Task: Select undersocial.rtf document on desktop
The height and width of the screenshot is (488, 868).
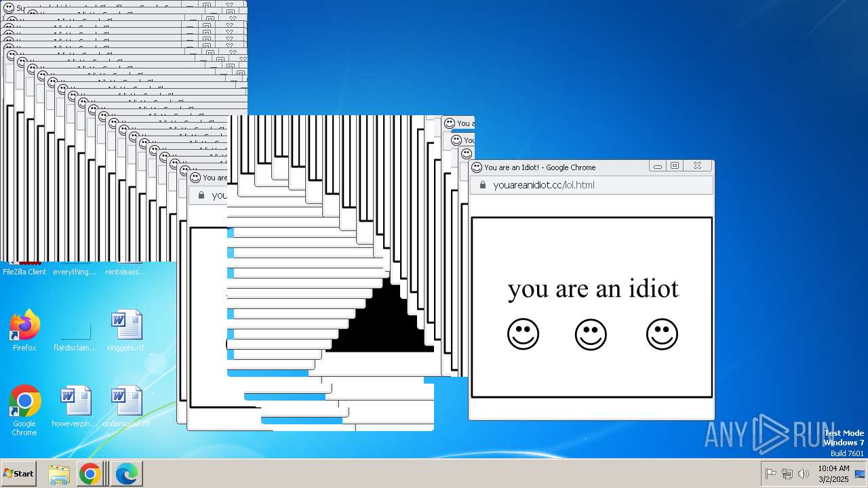Action: tap(127, 406)
